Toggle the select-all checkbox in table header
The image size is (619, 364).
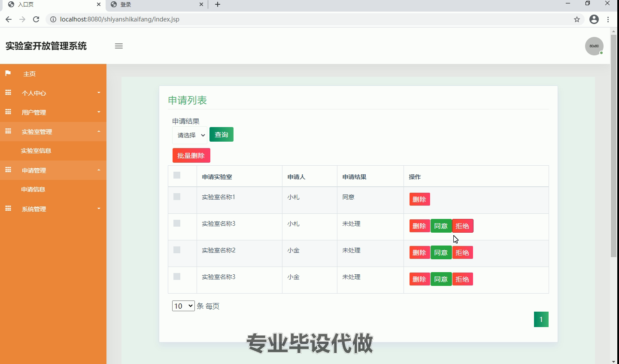(177, 175)
